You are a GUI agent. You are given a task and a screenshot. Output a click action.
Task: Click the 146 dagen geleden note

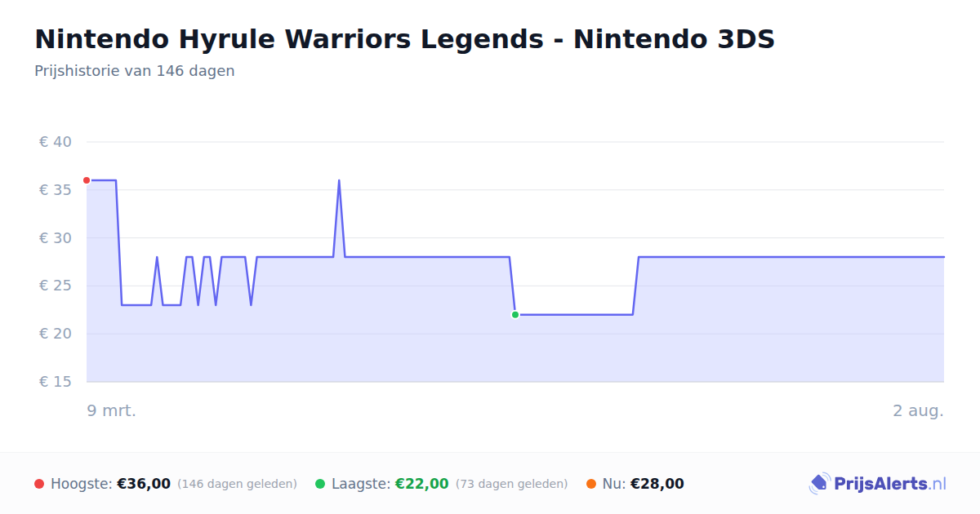click(x=237, y=484)
